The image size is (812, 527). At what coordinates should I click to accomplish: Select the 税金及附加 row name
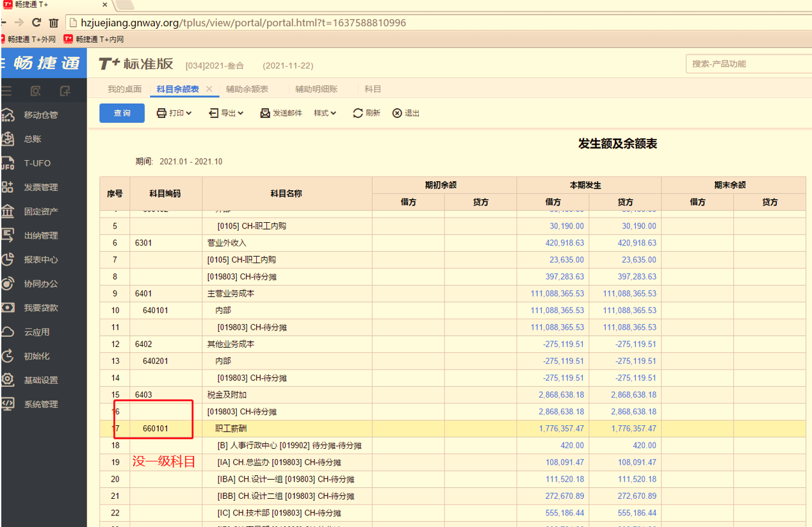(x=227, y=395)
